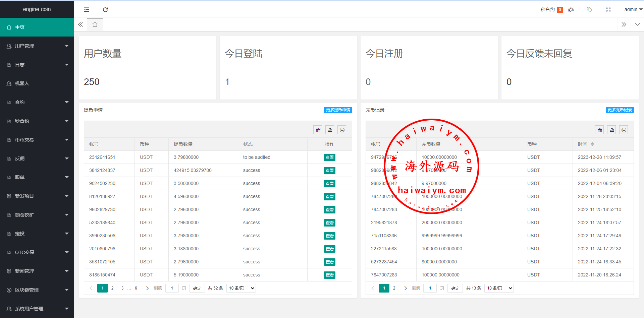Toggle fullscreen mode icon
Image resolution: width=644 pixels, height=318 pixels.
pos(608,10)
